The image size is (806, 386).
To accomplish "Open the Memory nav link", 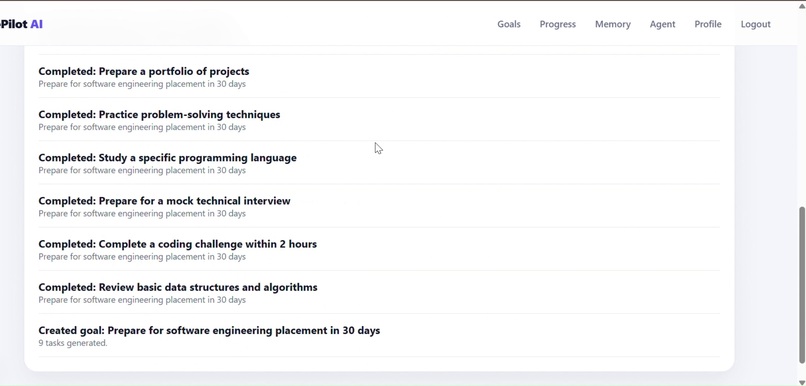I will tap(612, 24).
